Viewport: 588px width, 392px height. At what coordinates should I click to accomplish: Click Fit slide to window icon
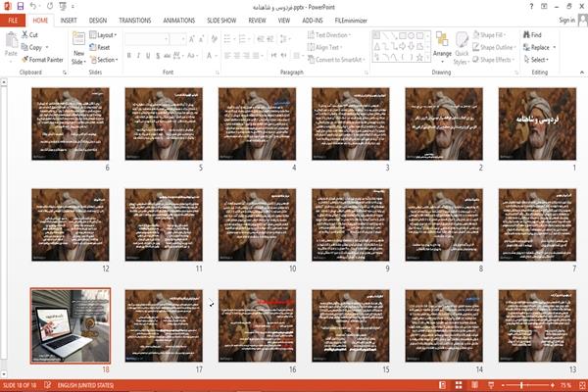click(x=582, y=385)
